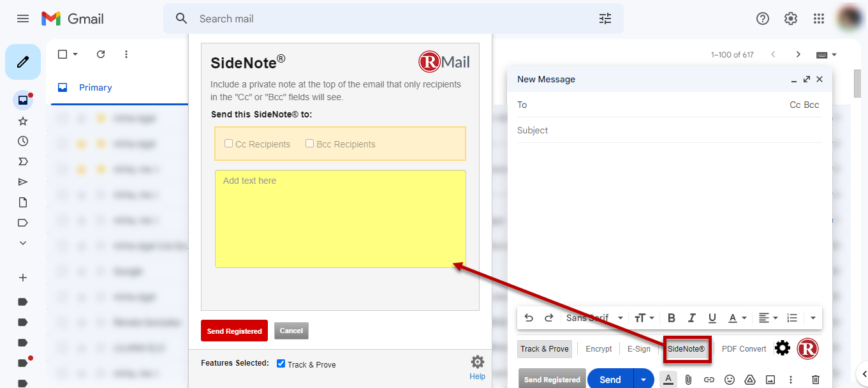
Task: Uncheck the Track & Prove feature checkbox
Action: [280, 364]
